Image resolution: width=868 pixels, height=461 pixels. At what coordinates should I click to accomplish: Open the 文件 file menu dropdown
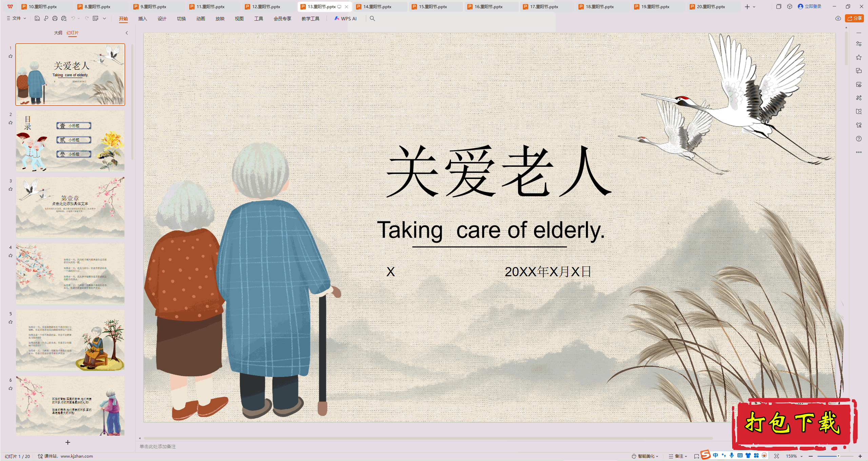pyautogui.click(x=16, y=18)
